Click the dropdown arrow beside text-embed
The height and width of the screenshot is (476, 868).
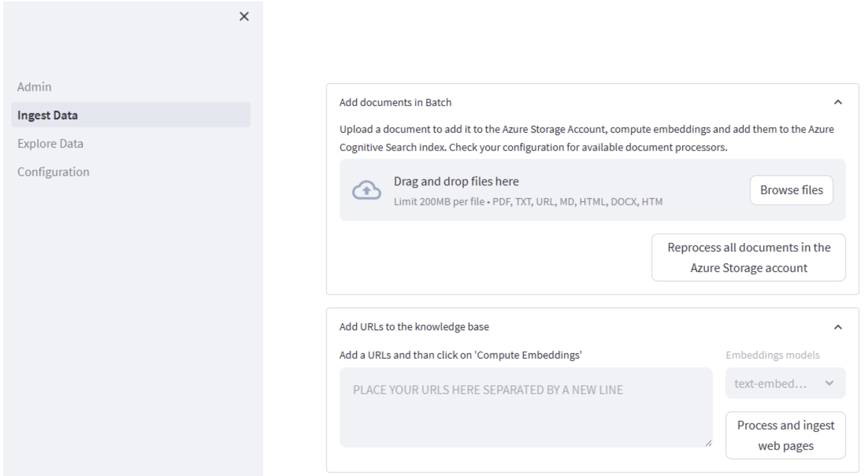point(829,383)
